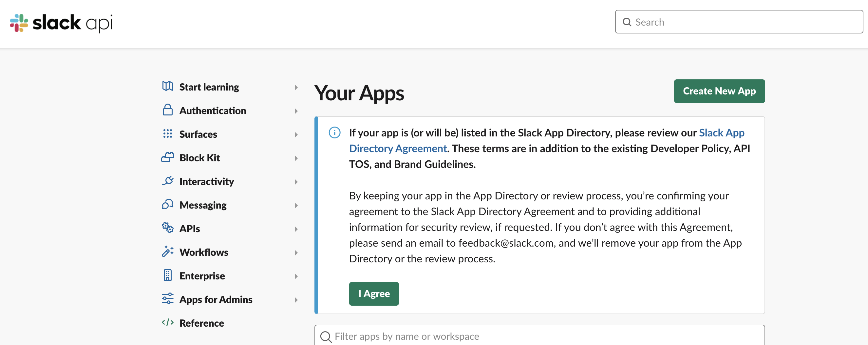Open the Surfaces menu item
Screen dimensions: 868x345
pyautogui.click(x=198, y=134)
